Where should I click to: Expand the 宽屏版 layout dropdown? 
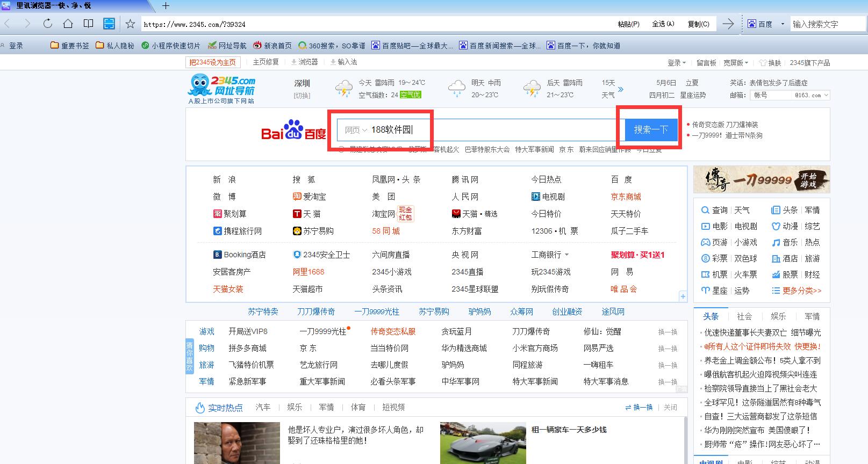point(736,63)
